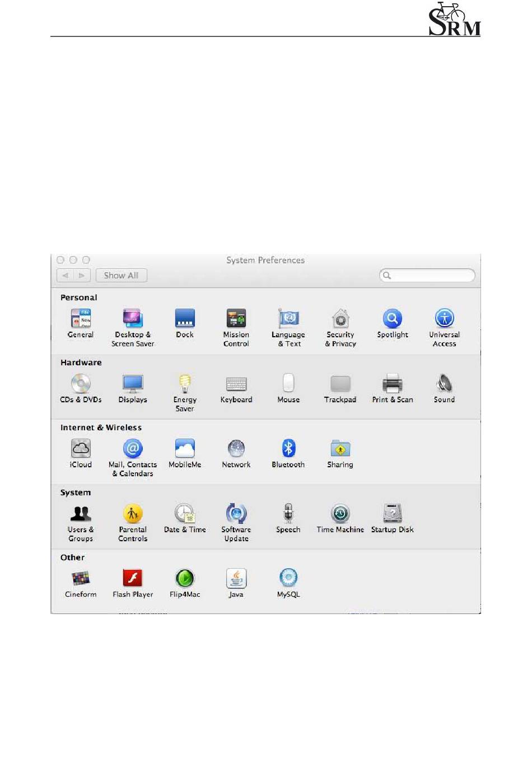Open Software Update pane

236,523
